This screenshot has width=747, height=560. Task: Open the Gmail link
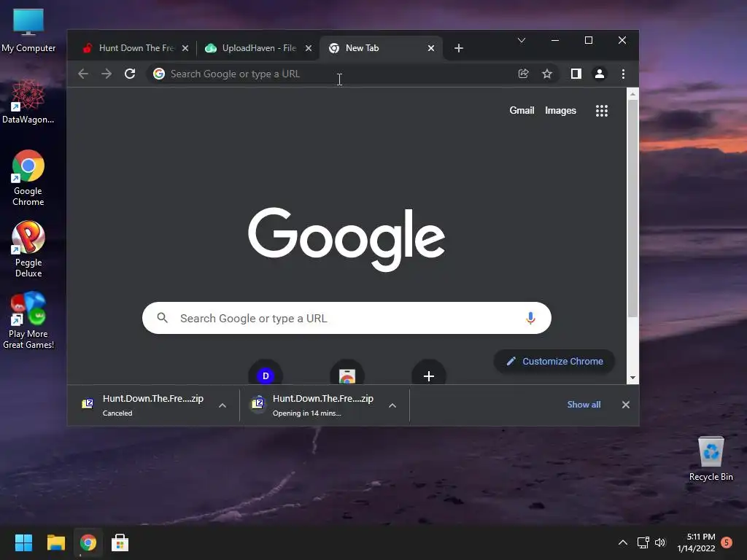click(522, 111)
